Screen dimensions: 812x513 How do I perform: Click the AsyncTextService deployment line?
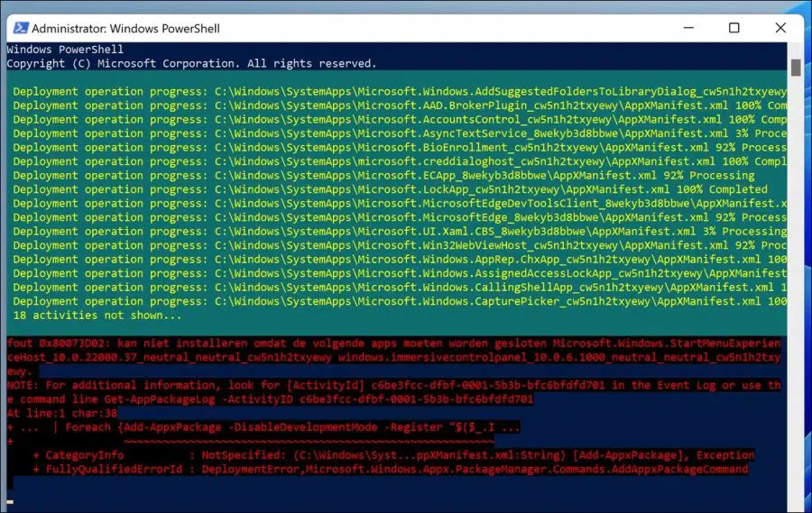(400, 133)
